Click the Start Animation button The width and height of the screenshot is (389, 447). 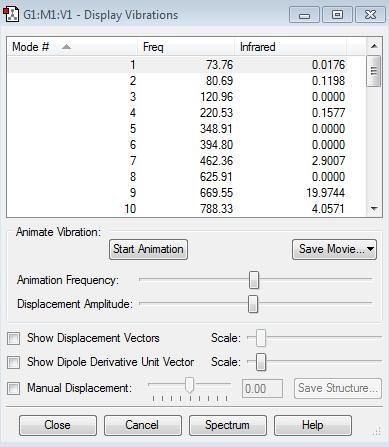coord(148,249)
